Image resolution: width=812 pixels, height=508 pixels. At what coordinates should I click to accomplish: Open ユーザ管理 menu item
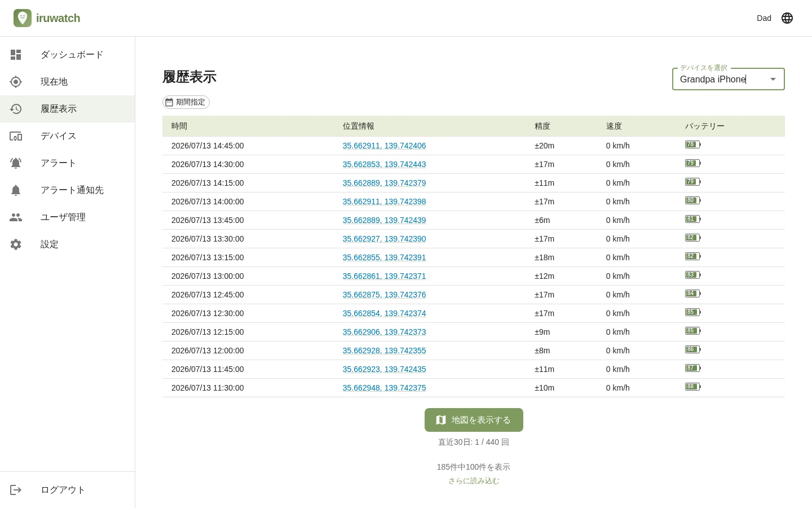pos(68,217)
